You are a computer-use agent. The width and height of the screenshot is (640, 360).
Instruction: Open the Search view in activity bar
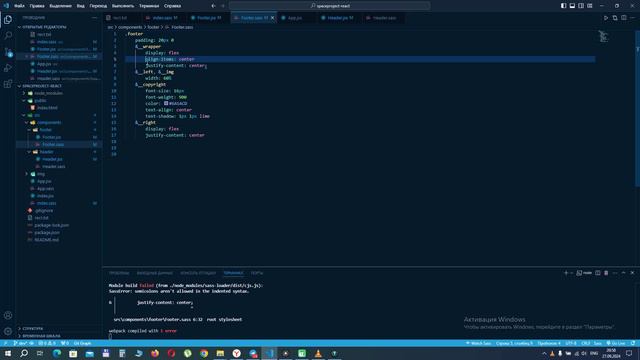pos(8,36)
